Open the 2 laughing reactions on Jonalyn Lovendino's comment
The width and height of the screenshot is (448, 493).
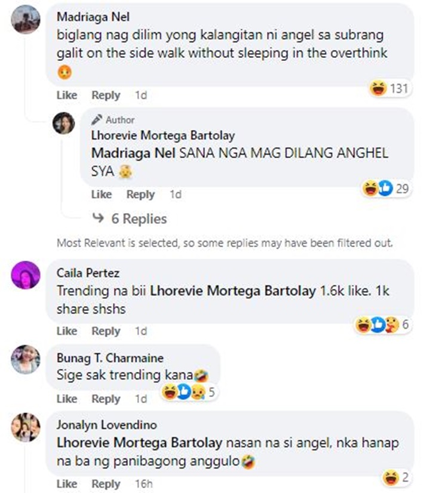click(x=396, y=477)
